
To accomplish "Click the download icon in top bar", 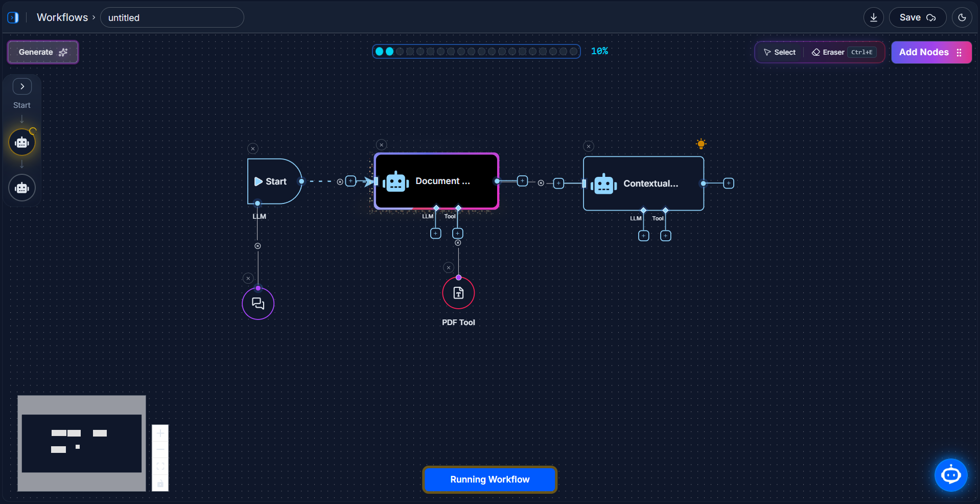I will (x=873, y=17).
